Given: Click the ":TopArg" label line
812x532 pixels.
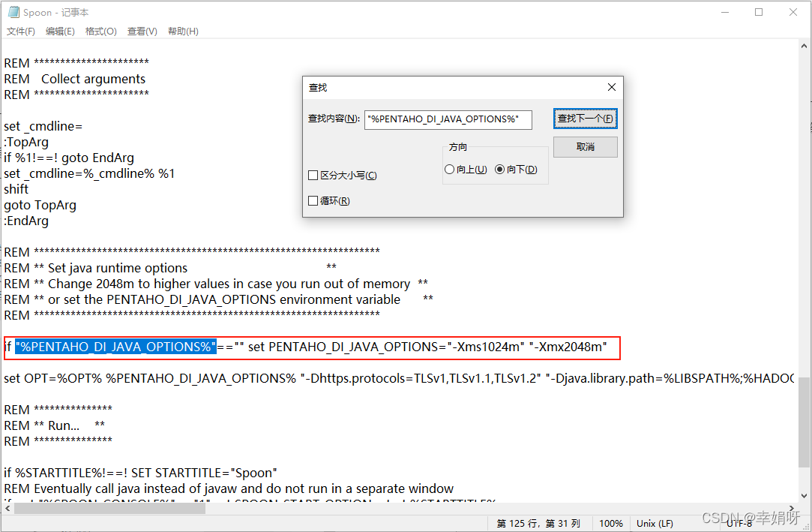Looking at the screenshot, I should 26,142.
